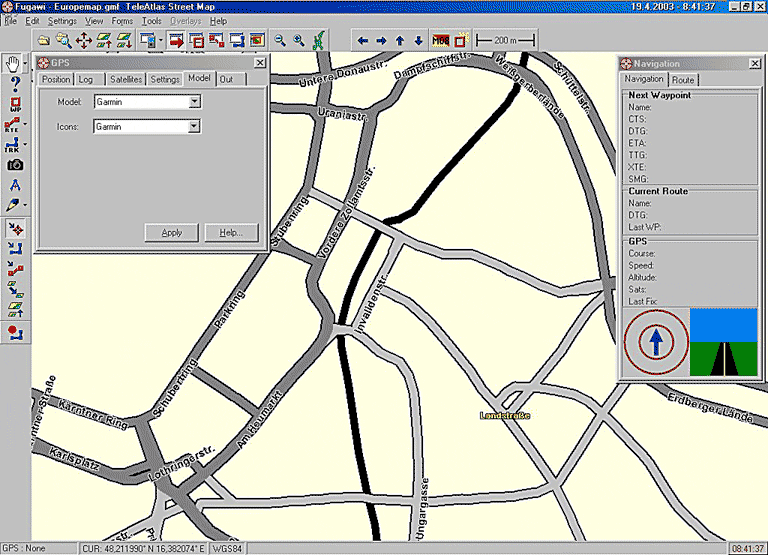Open the Forms menu

[122, 21]
